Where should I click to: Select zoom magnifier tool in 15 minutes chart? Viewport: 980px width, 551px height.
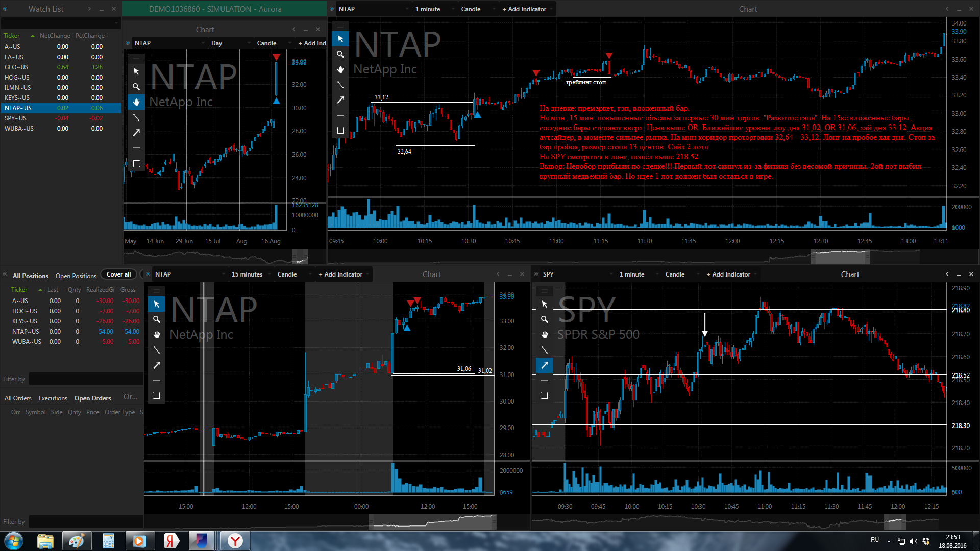click(x=157, y=319)
